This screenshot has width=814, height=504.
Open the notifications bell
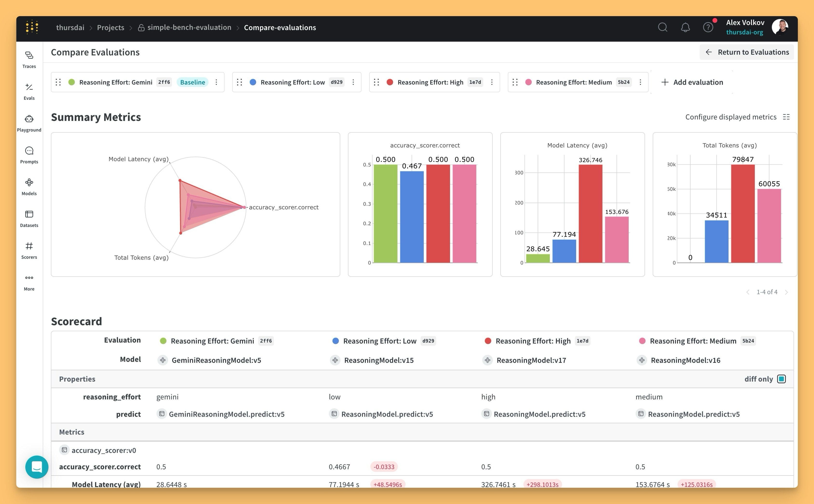tap(685, 27)
